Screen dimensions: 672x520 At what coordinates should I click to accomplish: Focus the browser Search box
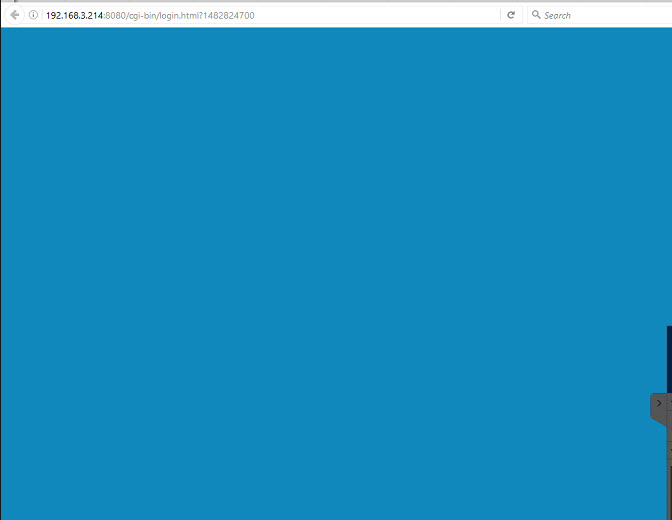coord(600,15)
